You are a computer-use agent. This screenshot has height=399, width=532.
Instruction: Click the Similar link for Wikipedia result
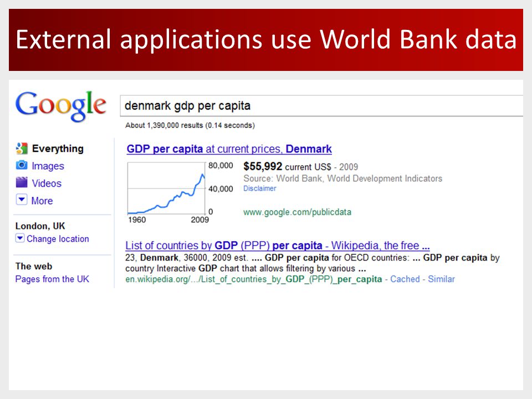[441, 279]
